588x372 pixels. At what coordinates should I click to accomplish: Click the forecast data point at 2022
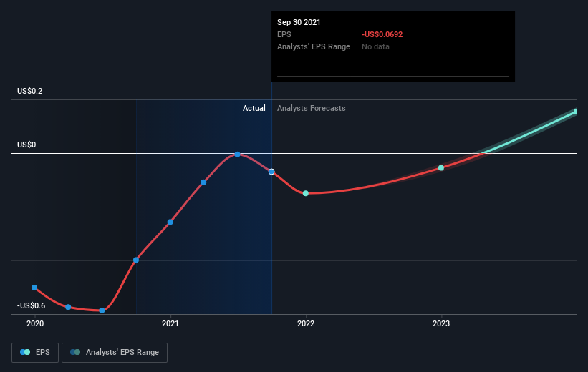(x=306, y=193)
